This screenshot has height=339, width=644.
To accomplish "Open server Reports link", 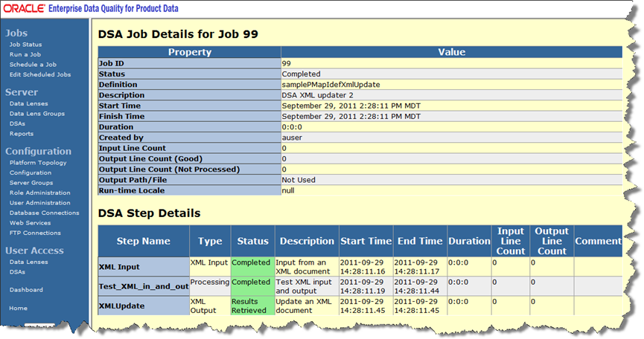I will click(22, 134).
